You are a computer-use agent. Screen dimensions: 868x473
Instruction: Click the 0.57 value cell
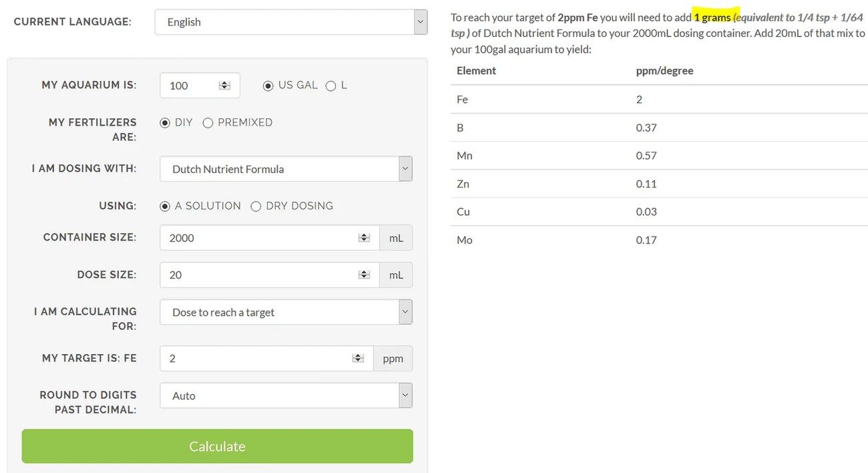click(x=646, y=156)
